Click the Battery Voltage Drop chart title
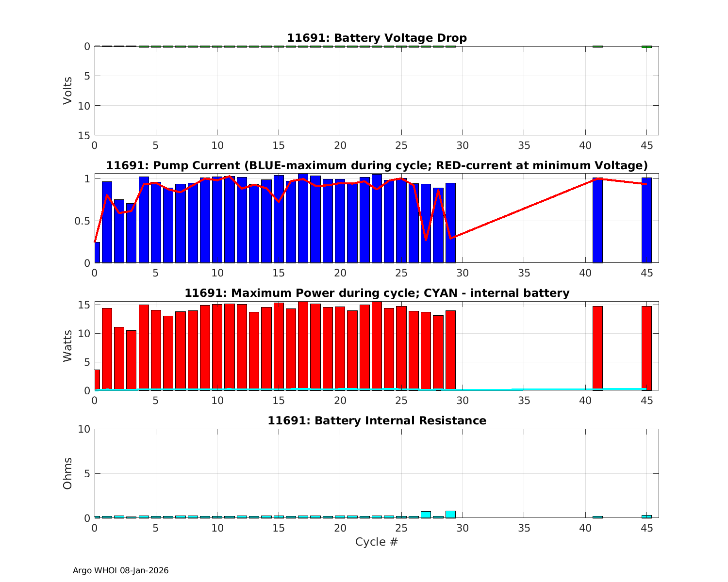Image resolution: width=728 pixels, height=582 pixels. [x=377, y=38]
